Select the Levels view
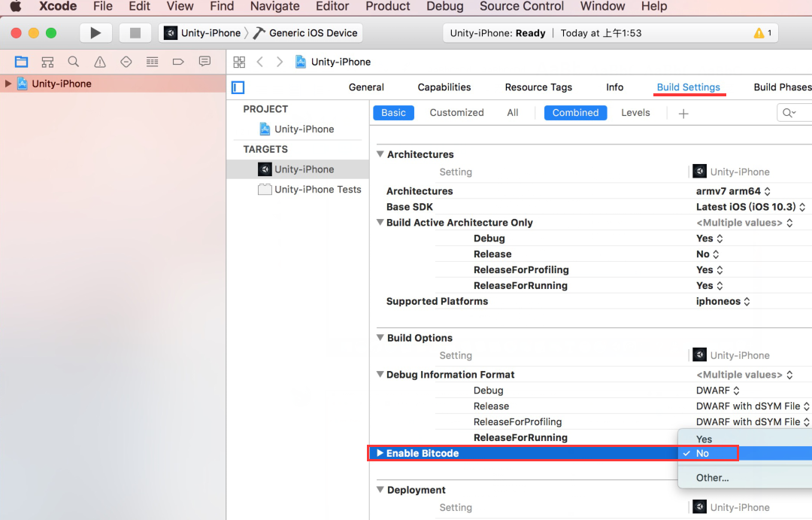Image resolution: width=812 pixels, height=520 pixels. coord(635,112)
